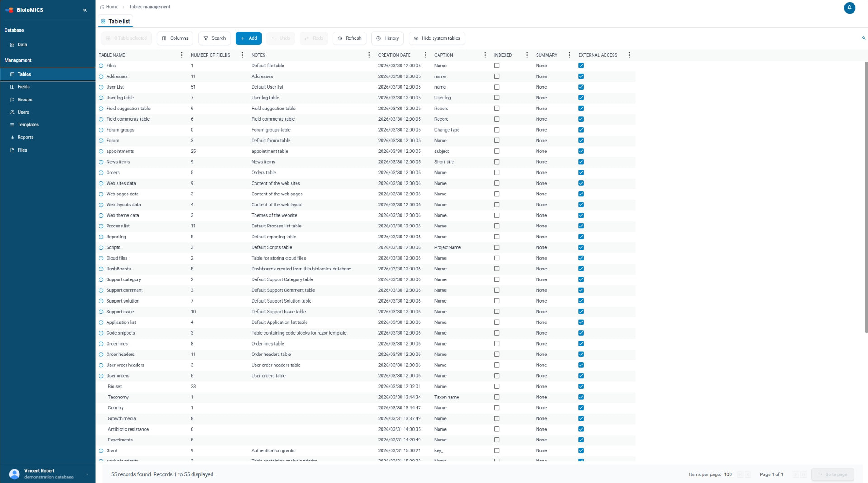
Task: Click the Add button
Action: pyautogui.click(x=249, y=38)
